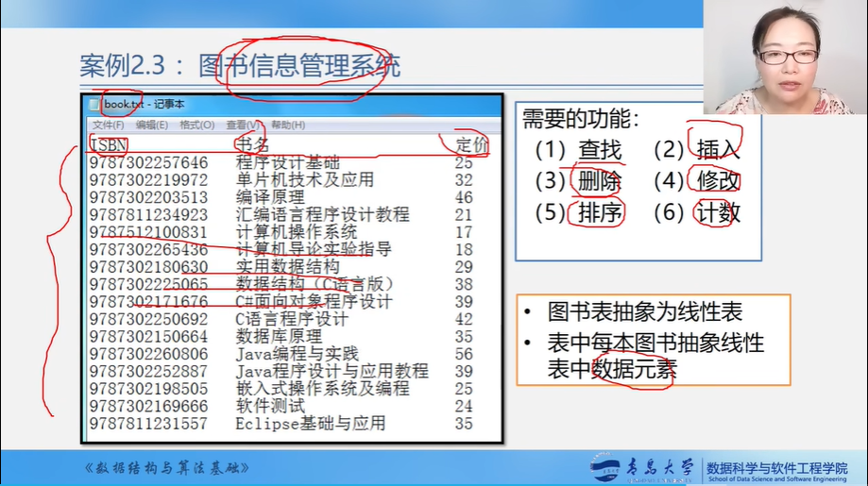Viewport: 868px width, 486px height.
Task: Click the presenter webcam video thumbnail
Action: 785,58
